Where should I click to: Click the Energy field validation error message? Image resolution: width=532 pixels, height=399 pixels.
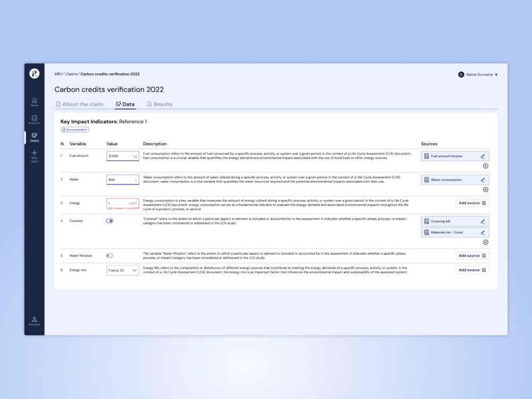tap(122, 209)
